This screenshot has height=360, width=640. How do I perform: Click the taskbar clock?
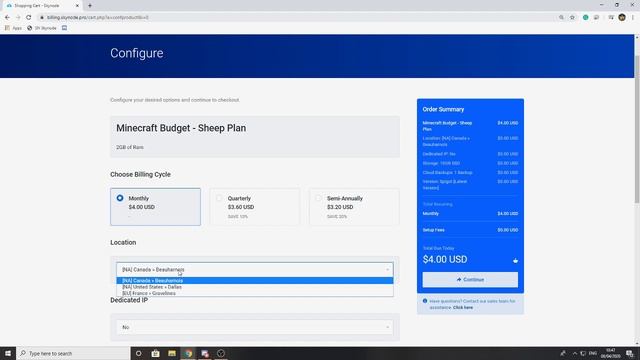[x=611, y=353]
